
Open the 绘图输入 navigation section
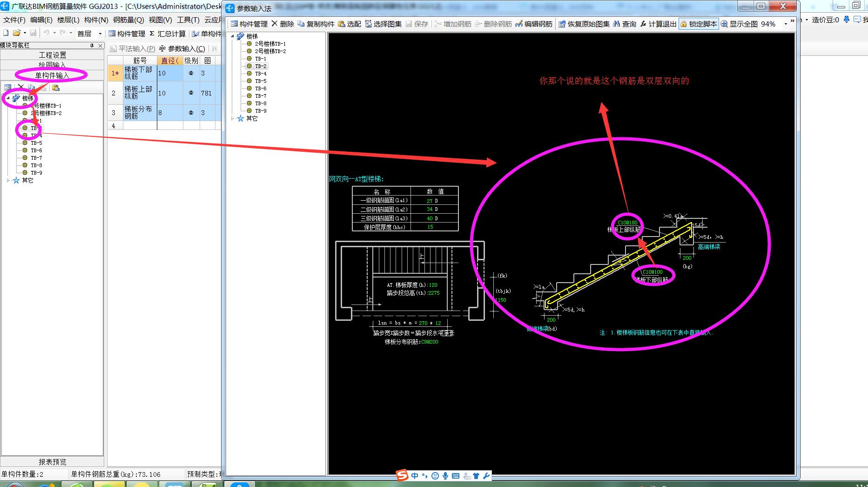pos(52,65)
